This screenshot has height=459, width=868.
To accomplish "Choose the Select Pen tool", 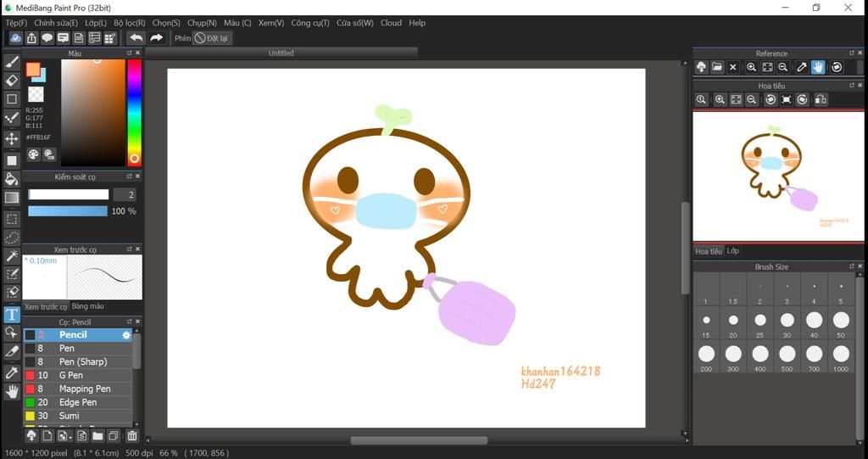I will (x=12, y=274).
